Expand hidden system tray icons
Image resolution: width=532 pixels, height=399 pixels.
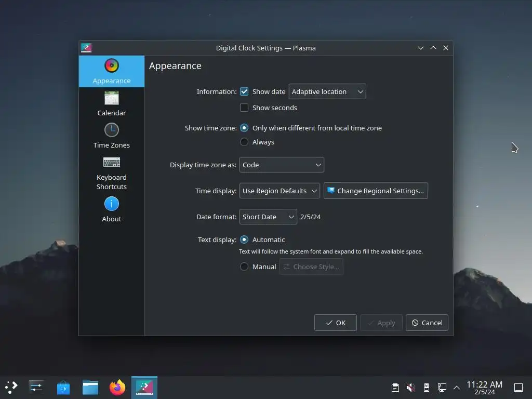point(457,388)
